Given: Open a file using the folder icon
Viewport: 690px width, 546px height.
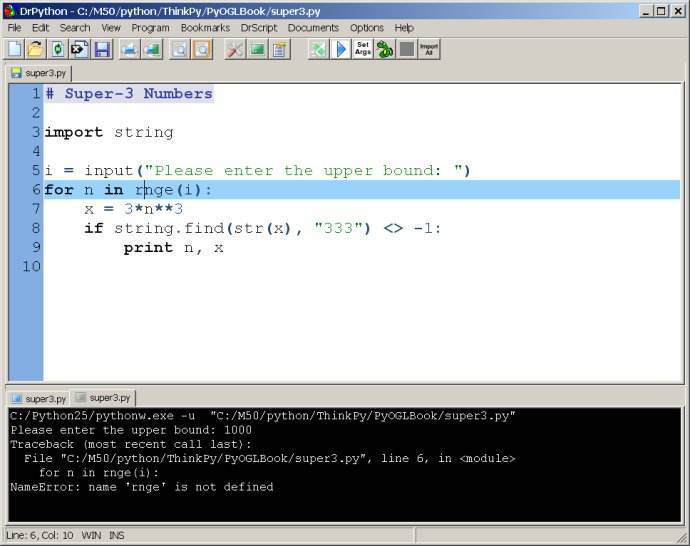Looking at the screenshot, I should click(x=36, y=49).
